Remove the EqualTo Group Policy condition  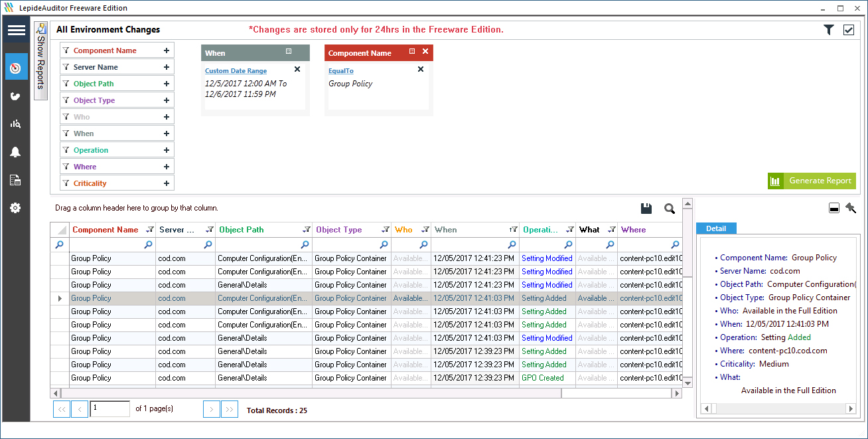[421, 69]
